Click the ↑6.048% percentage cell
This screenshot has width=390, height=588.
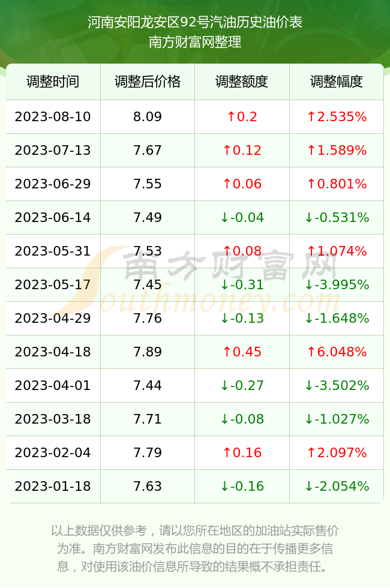click(337, 352)
